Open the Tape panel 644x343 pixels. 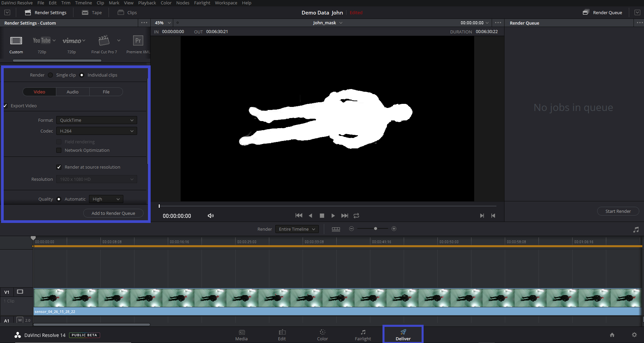click(x=92, y=12)
